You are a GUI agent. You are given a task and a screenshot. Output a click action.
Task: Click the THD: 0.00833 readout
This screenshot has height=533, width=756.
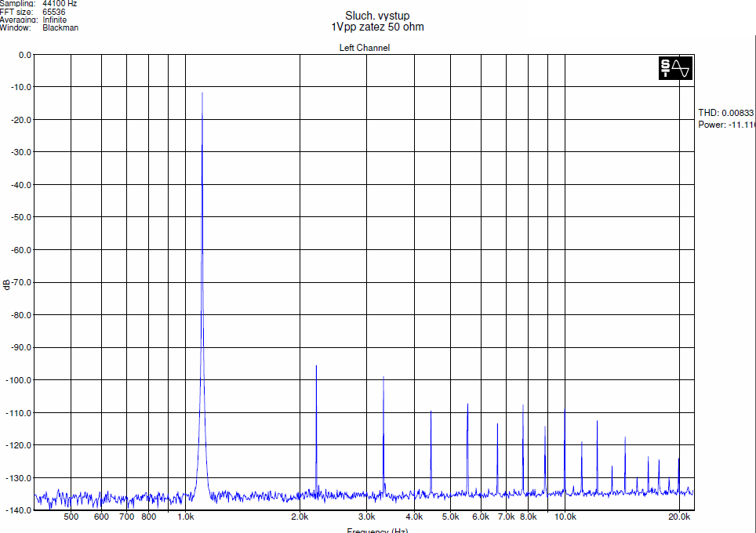coord(726,113)
